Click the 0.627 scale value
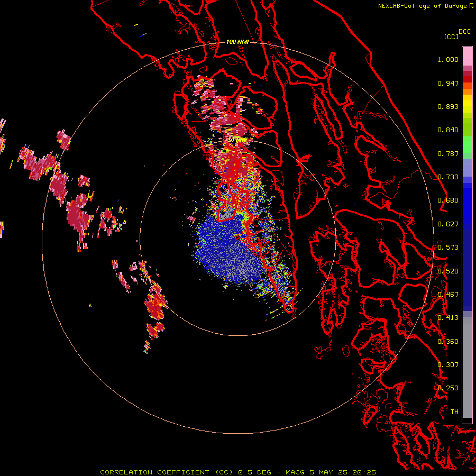This screenshot has height=476, width=476. point(448,224)
